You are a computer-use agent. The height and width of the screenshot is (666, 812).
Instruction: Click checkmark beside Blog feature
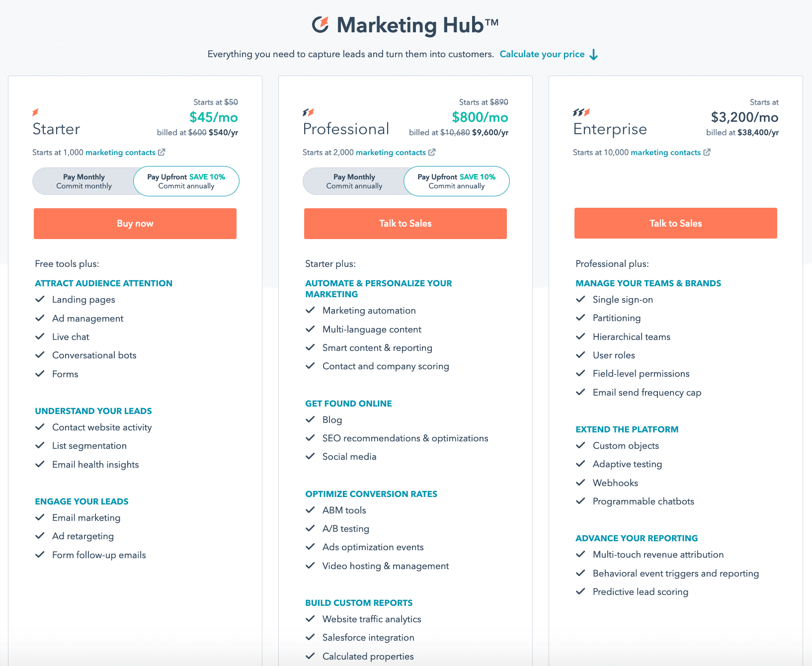pyautogui.click(x=310, y=419)
